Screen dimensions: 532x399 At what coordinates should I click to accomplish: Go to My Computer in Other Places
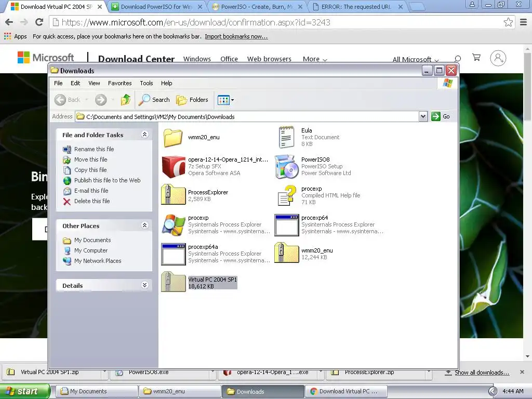(x=91, y=250)
